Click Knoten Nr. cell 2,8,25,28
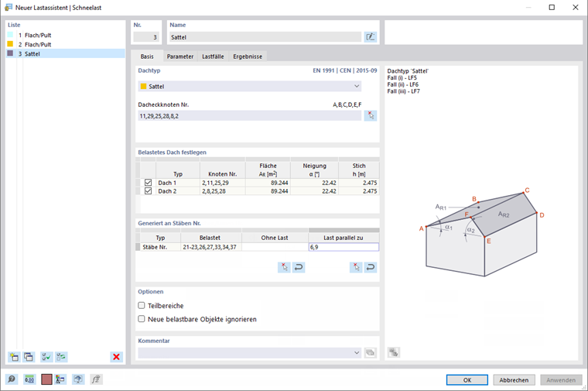588x391 pixels. (x=223, y=191)
